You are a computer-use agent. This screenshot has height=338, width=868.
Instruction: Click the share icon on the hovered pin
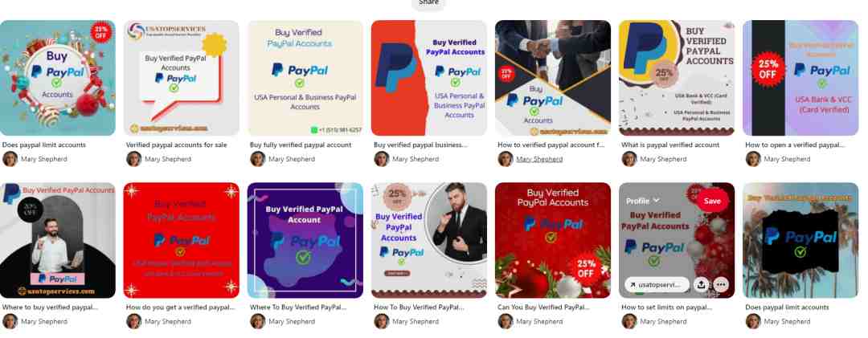[x=702, y=284]
